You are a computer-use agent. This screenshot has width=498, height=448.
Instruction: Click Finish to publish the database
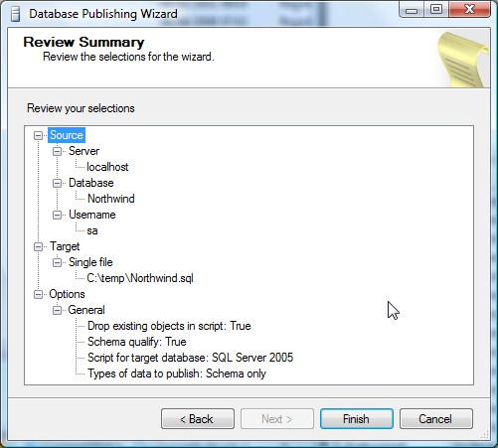[x=357, y=419]
